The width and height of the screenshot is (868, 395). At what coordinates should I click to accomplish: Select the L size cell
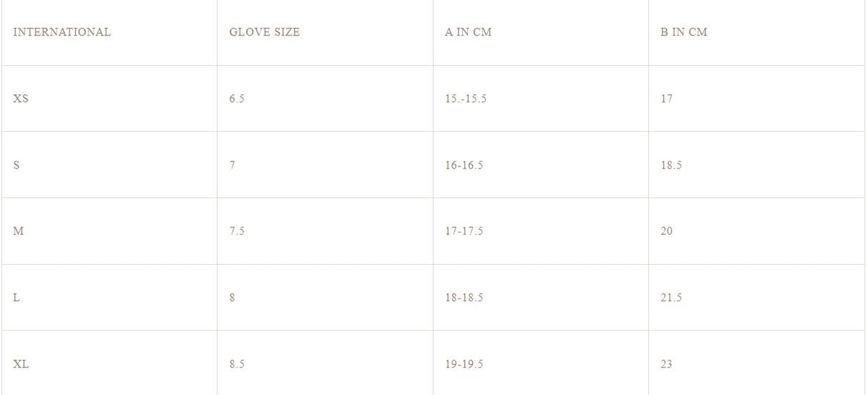17,297
